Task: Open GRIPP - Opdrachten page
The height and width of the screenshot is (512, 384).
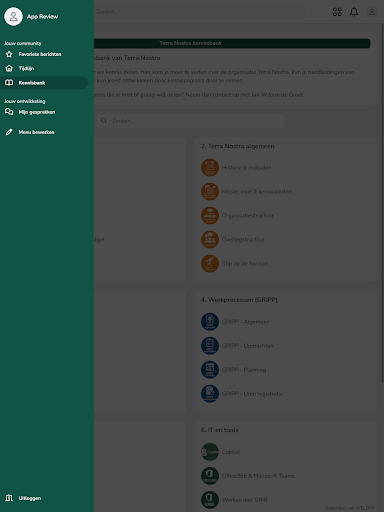Action: (247, 346)
